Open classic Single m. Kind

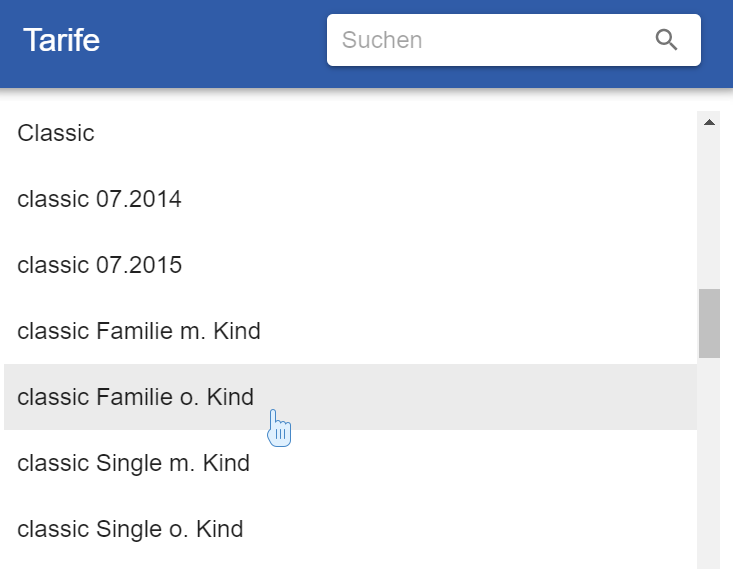click(x=133, y=463)
